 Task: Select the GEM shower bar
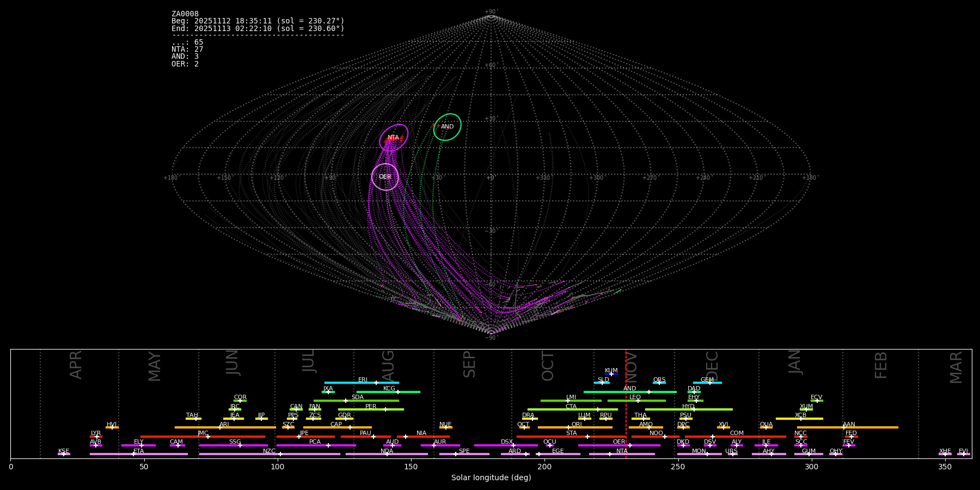point(707,383)
